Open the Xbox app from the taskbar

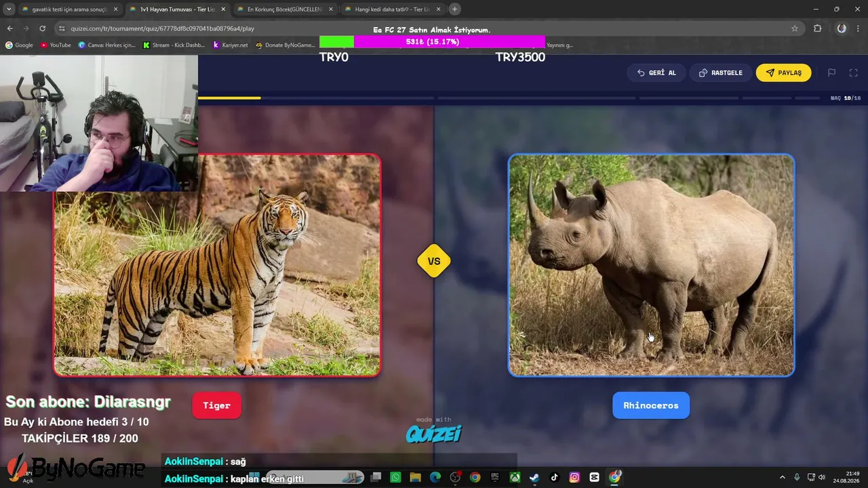(x=515, y=477)
